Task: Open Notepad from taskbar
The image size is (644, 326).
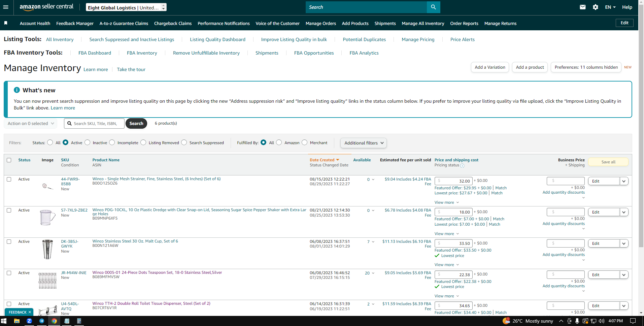Action: coord(67,321)
